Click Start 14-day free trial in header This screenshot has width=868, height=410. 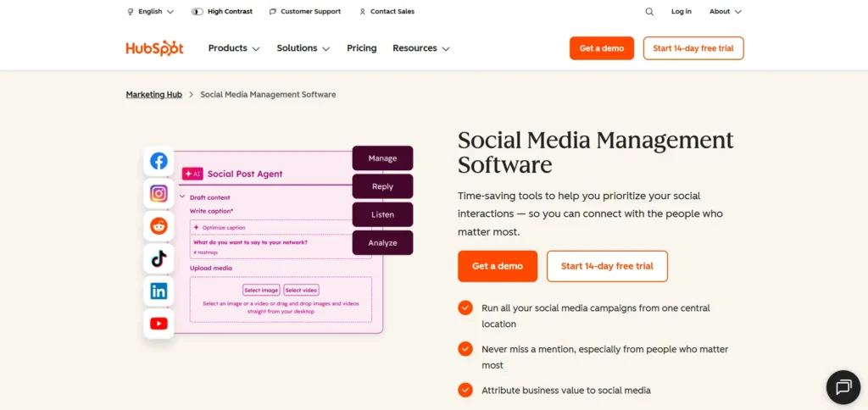point(693,48)
